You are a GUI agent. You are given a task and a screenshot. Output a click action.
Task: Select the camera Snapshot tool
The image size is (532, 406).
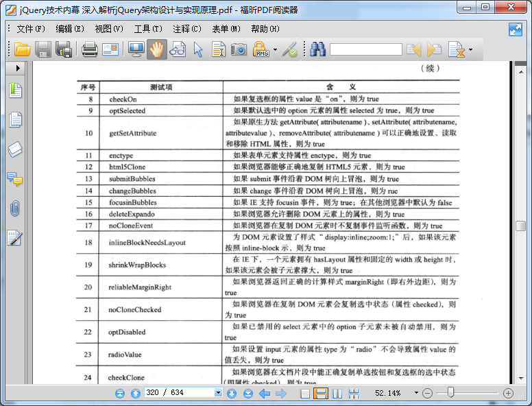coord(239,49)
